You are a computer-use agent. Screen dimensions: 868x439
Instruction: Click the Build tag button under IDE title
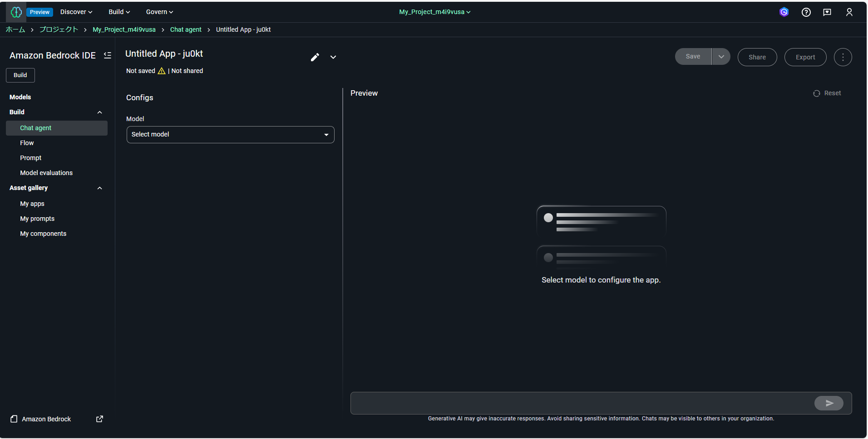click(x=20, y=75)
